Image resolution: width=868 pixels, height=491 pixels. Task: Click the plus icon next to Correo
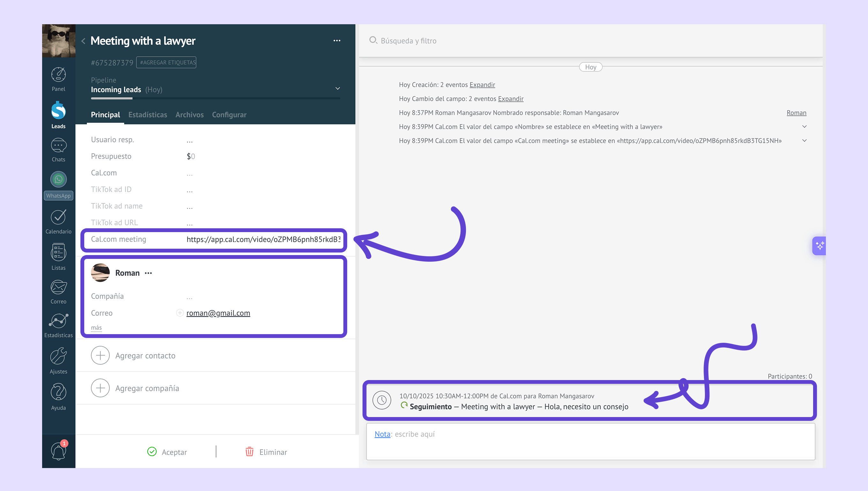tap(180, 313)
